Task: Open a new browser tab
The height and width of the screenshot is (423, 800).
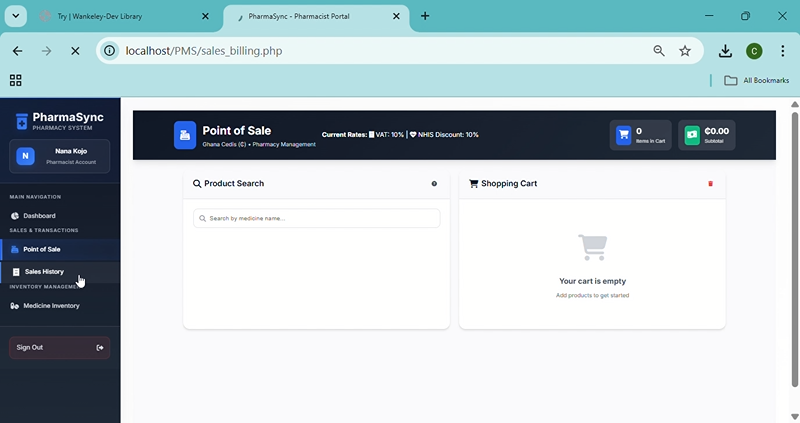Action: 425,16
